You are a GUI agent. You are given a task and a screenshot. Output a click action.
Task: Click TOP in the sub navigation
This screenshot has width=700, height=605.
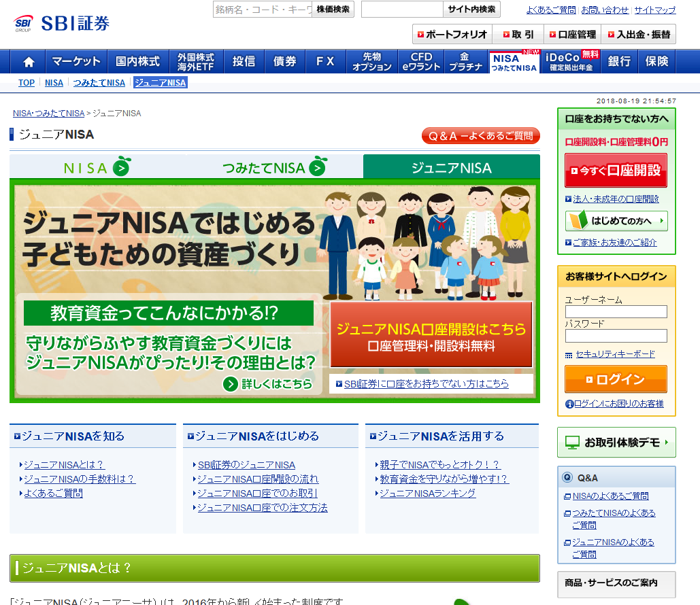[27, 82]
